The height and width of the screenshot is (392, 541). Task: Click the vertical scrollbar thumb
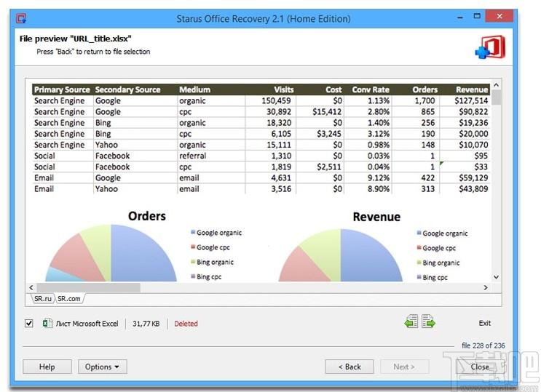[496, 97]
